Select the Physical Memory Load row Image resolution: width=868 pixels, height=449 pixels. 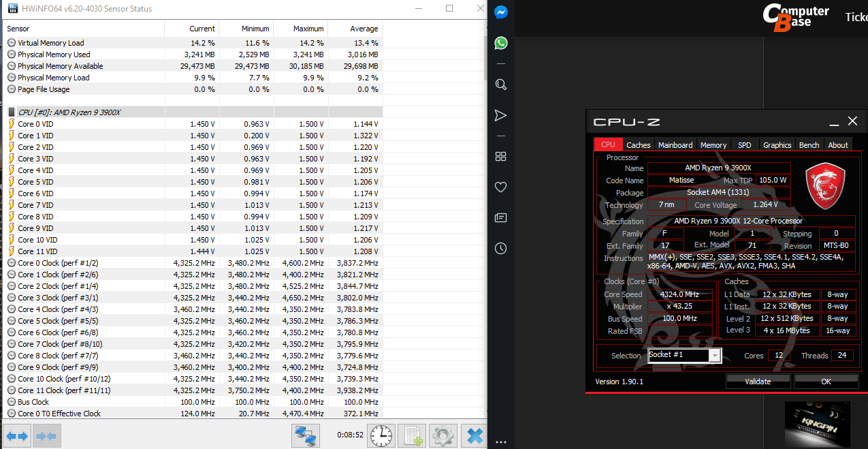click(x=192, y=78)
